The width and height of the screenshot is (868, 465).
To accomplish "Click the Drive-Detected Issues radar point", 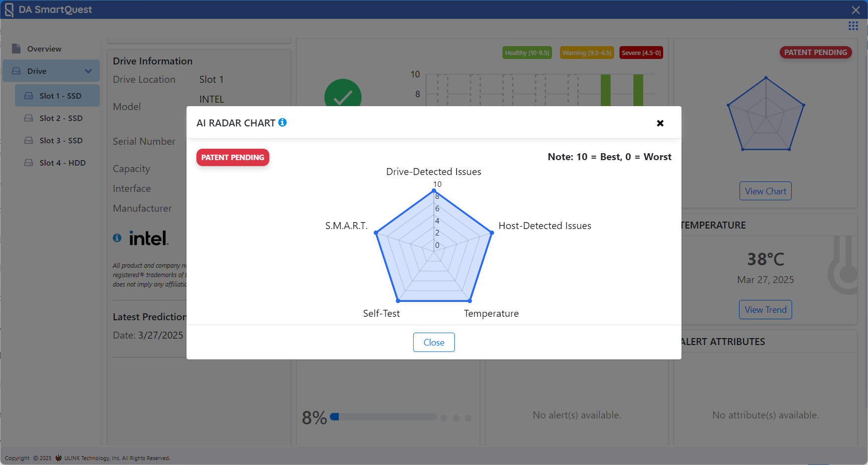I will click(434, 190).
